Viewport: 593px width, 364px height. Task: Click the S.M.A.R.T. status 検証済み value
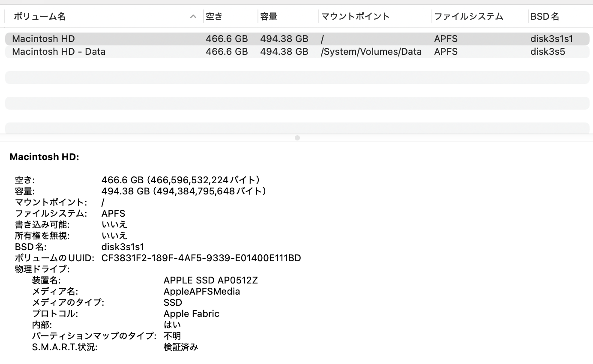pos(180,347)
